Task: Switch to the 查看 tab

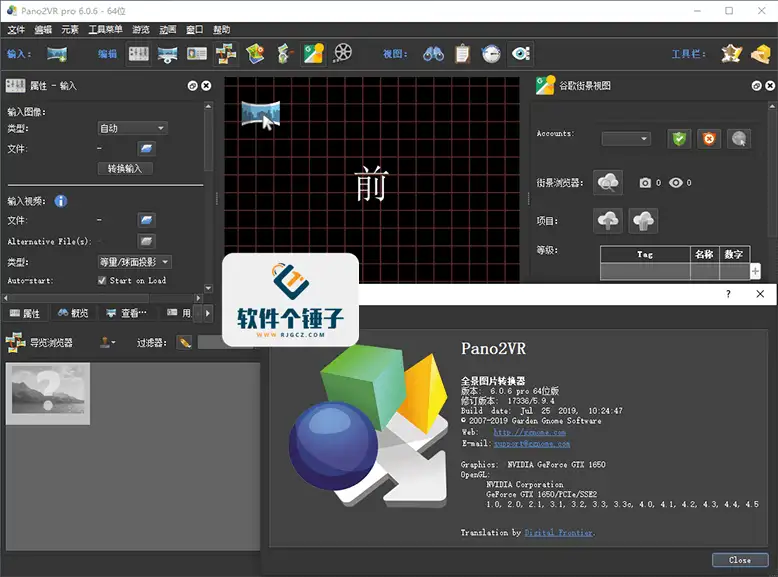Action: 127,313
